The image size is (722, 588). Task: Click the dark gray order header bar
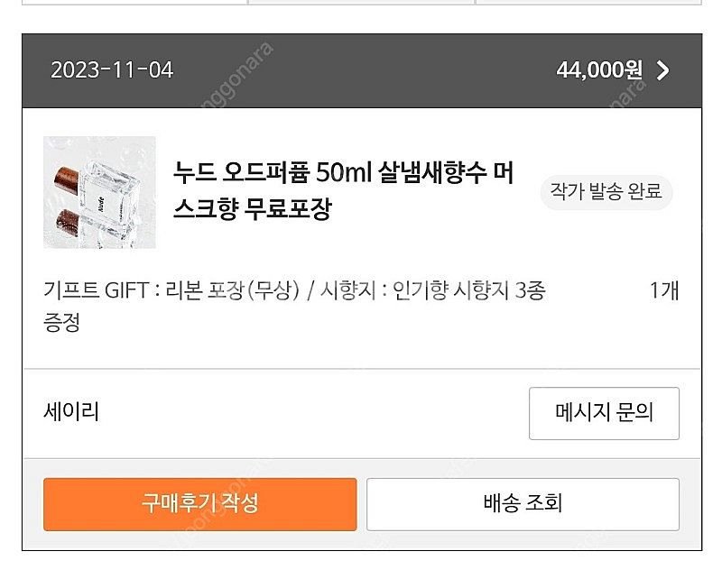click(x=362, y=70)
